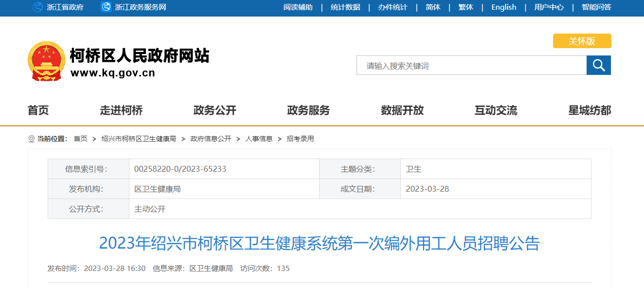This screenshot has width=644, height=288.
Task: Open 阅读辅助 reading assistance link
Action: point(298,7)
